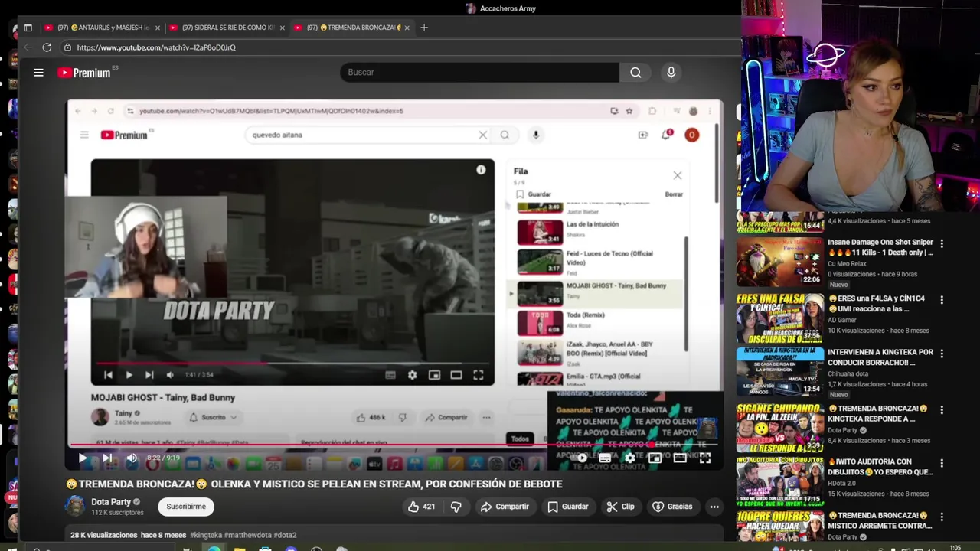The height and width of the screenshot is (551, 980).
Task: Click the Guardar save button
Action: click(x=568, y=507)
